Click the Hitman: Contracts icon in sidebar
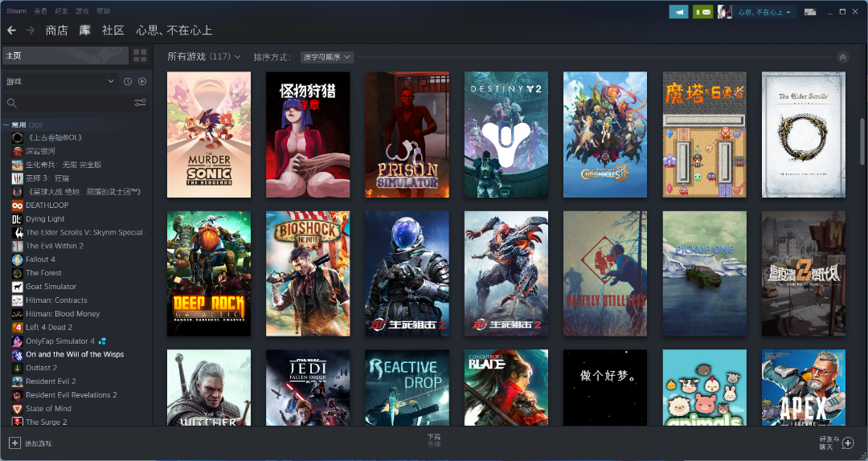Image resolution: width=868 pixels, height=461 pixels. (17, 300)
